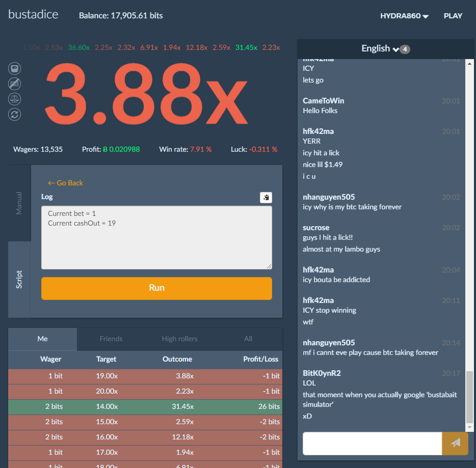
Task: Open the HYDRA860 account dropdown
Action: point(404,16)
